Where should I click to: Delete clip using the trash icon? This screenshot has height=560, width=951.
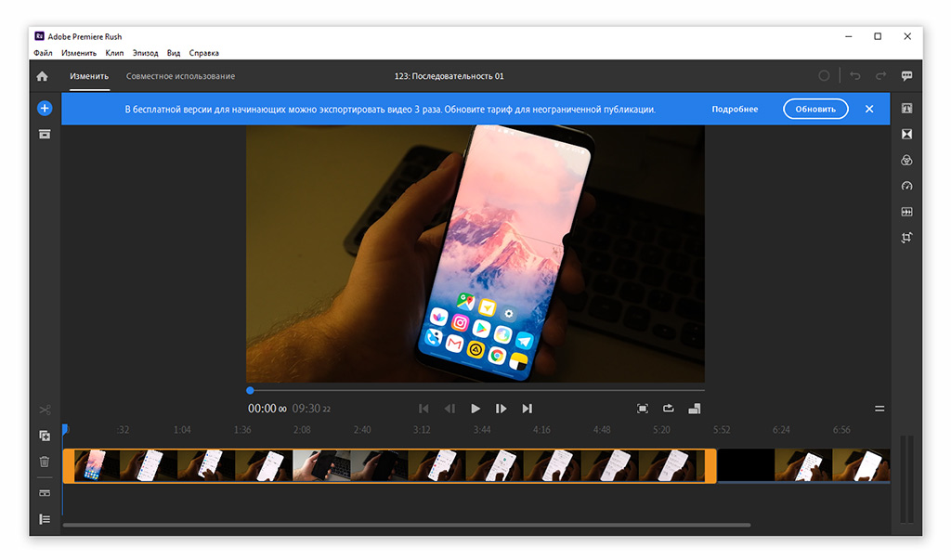(x=45, y=462)
